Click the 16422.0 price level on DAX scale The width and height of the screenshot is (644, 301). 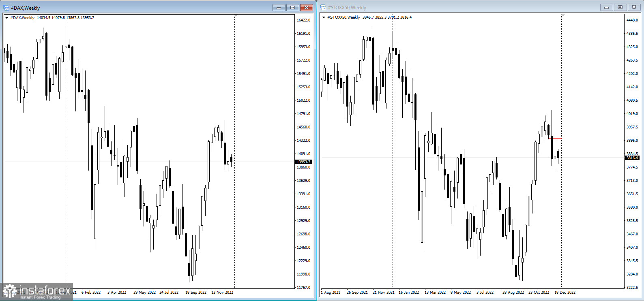pyautogui.click(x=303, y=20)
